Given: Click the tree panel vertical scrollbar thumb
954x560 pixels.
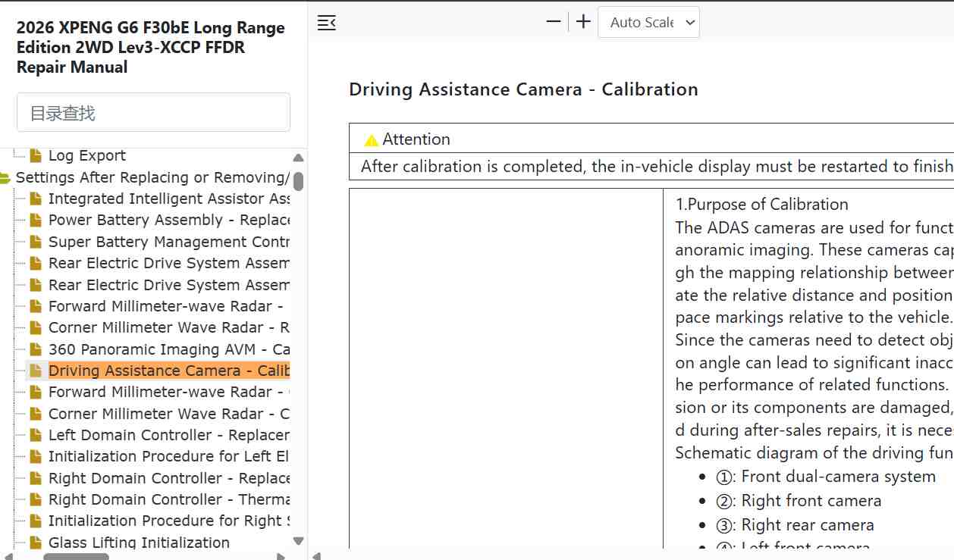Looking at the screenshot, I should point(298,181).
